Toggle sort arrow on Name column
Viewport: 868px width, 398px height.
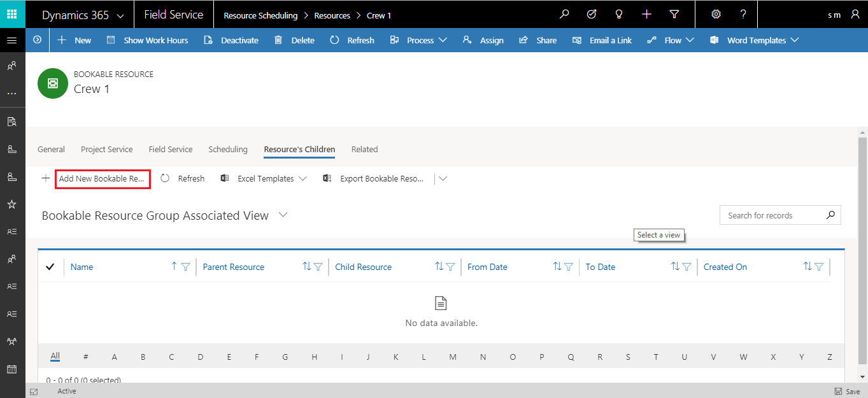174,267
